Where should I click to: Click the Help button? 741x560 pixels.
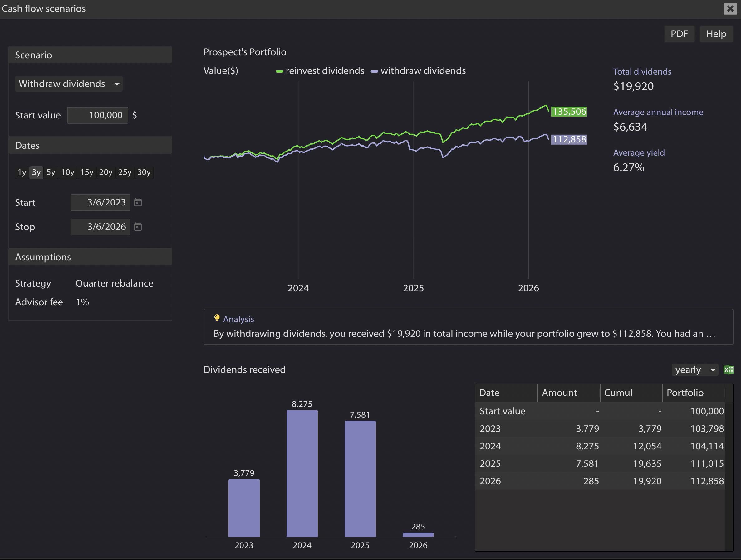point(716,34)
